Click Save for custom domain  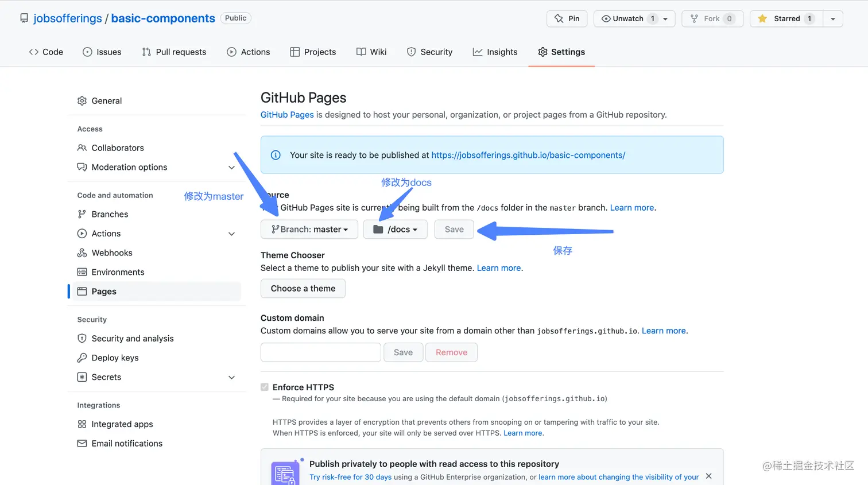click(x=403, y=352)
